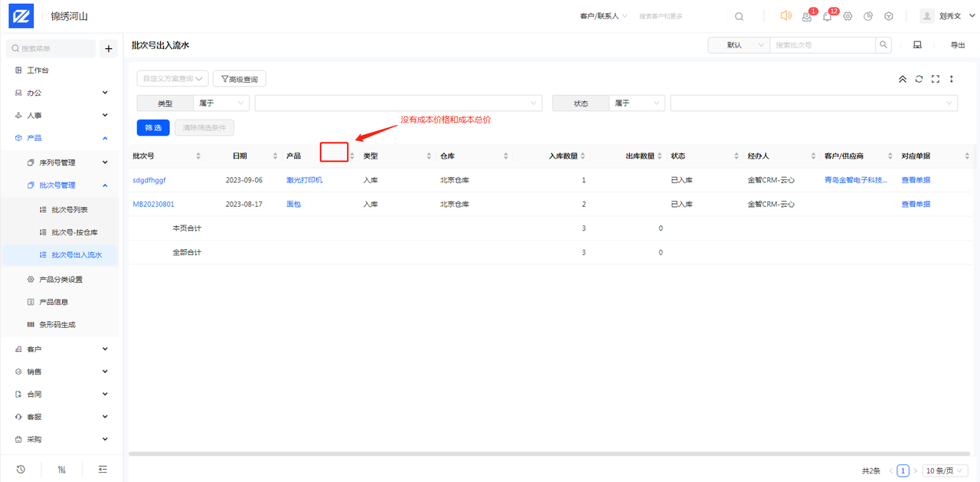Image resolution: width=980 pixels, height=482 pixels.
Task: Expand the 采购 sidebar menu
Action: (x=61, y=439)
